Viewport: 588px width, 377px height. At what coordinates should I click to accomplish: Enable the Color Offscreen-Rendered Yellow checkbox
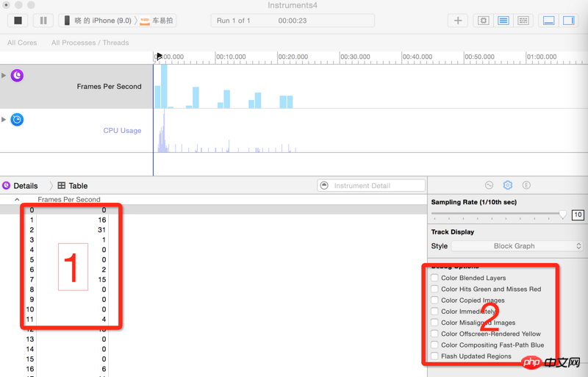pos(434,334)
